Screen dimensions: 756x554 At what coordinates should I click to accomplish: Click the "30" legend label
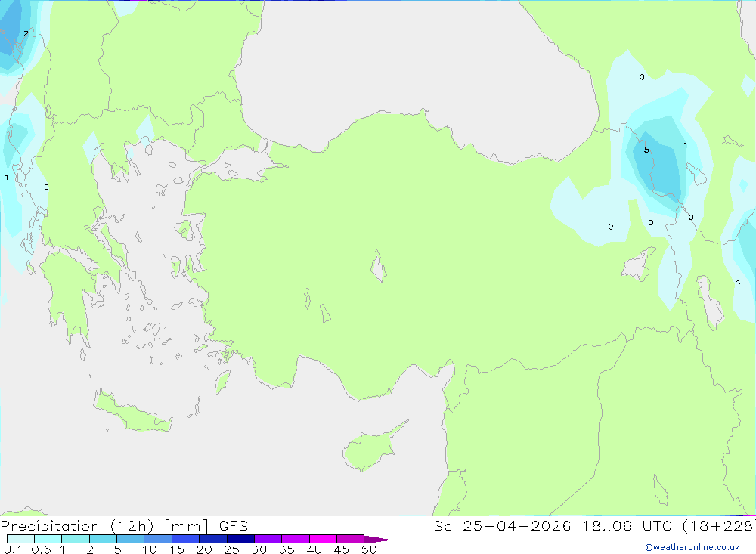(x=259, y=549)
